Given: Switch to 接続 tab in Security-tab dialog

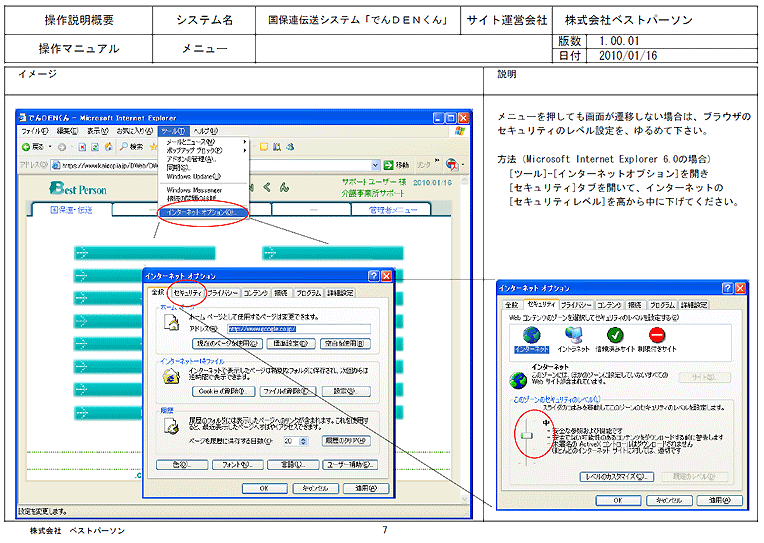Looking at the screenshot, I should pyautogui.click(x=634, y=305).
